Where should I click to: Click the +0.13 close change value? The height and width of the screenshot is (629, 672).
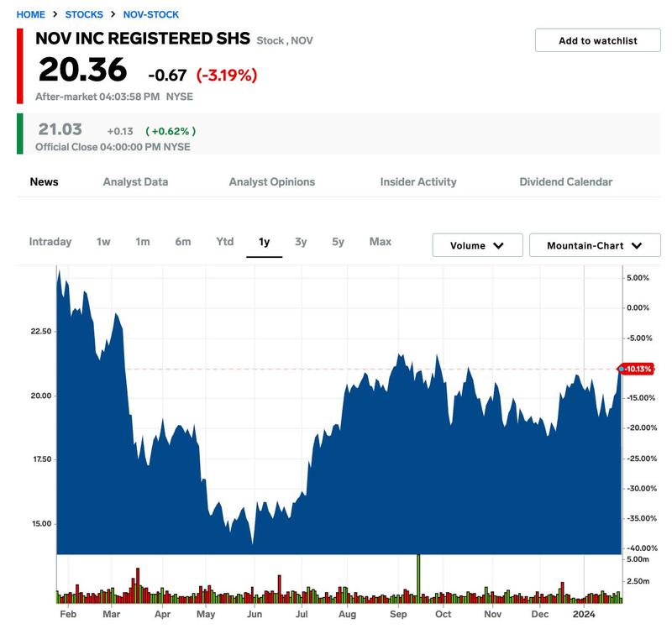coord(120,131)
